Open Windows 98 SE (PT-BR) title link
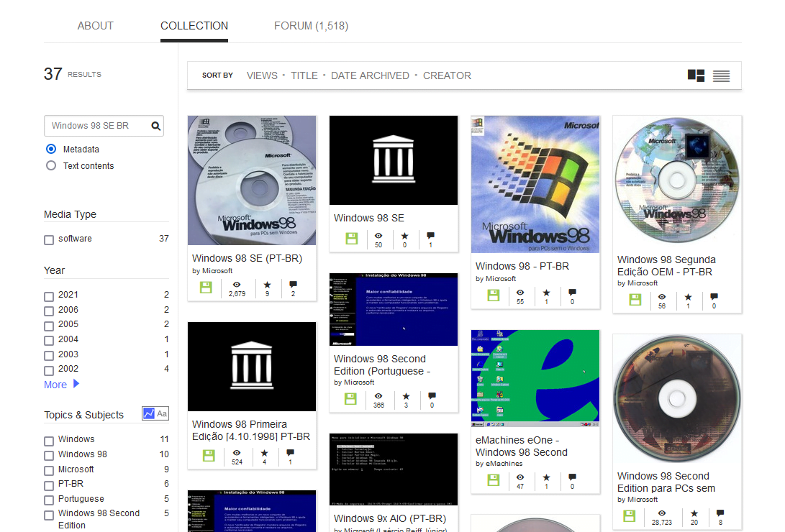 click(x=248, y=258)
